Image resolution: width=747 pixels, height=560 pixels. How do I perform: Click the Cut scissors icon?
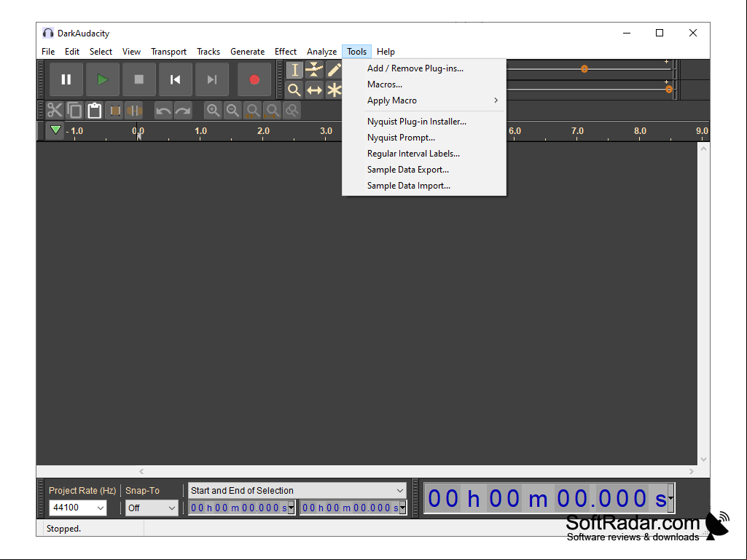click(x=55, y=111)
